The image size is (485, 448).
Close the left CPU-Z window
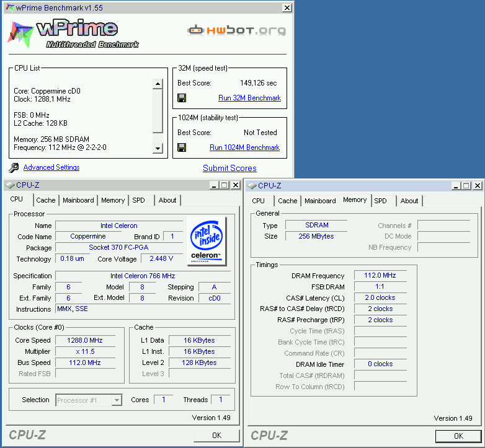(236, 185)
